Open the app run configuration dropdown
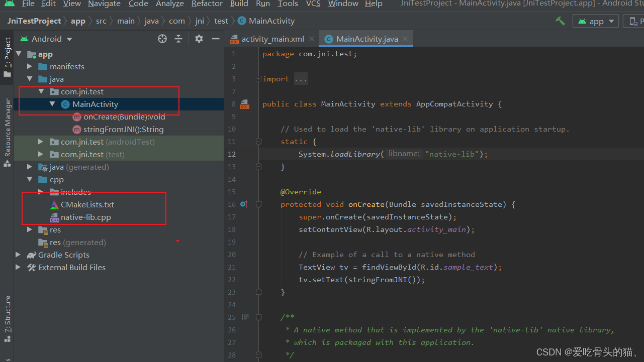The height and width of the screenshot is (362, 644). click(596, 21)
